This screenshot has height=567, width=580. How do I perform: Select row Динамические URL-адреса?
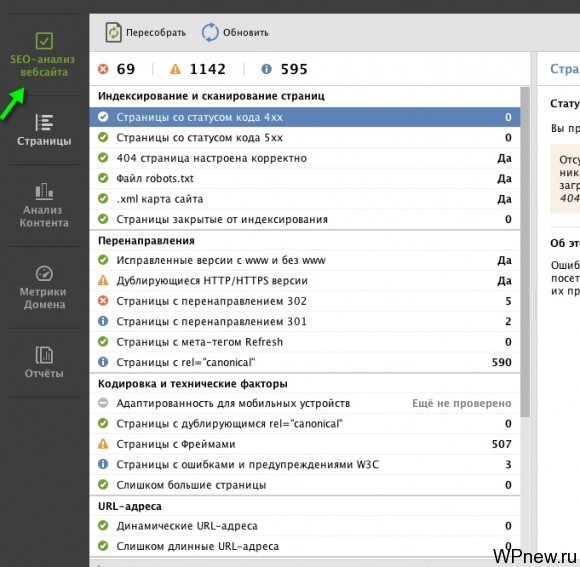point(305,526)
